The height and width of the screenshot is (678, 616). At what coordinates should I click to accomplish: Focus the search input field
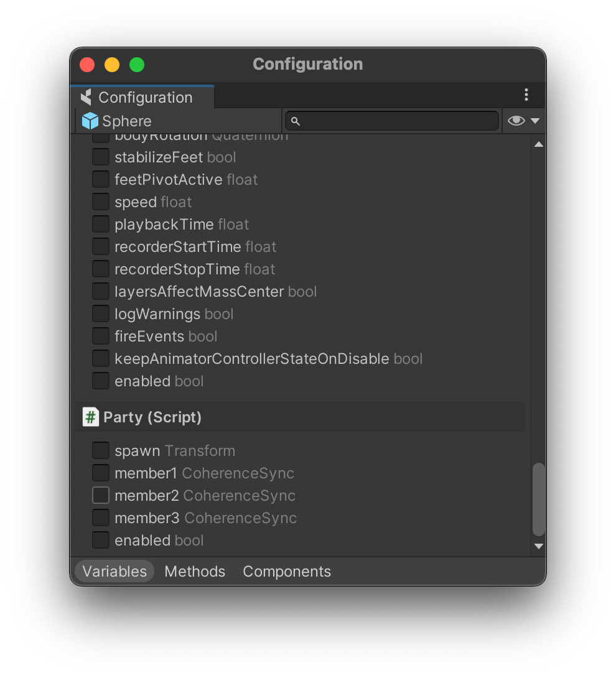coord(398,121)
